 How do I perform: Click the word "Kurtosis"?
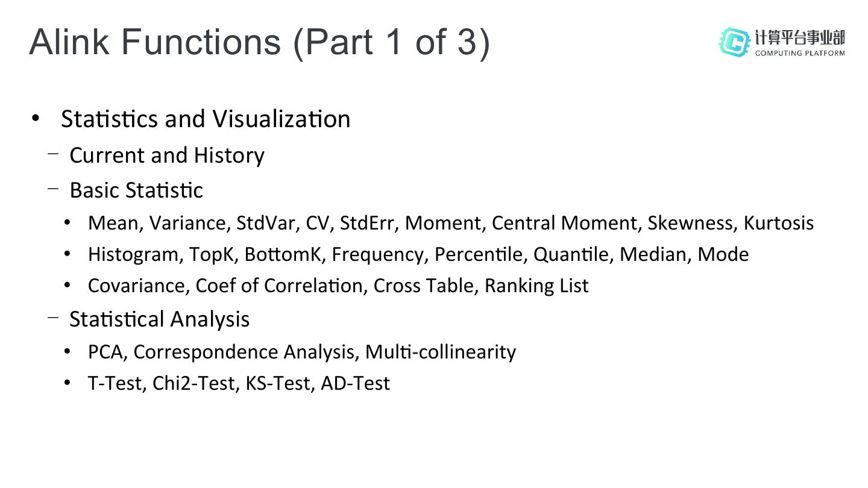pyautogui.click(x=778, y=223)
